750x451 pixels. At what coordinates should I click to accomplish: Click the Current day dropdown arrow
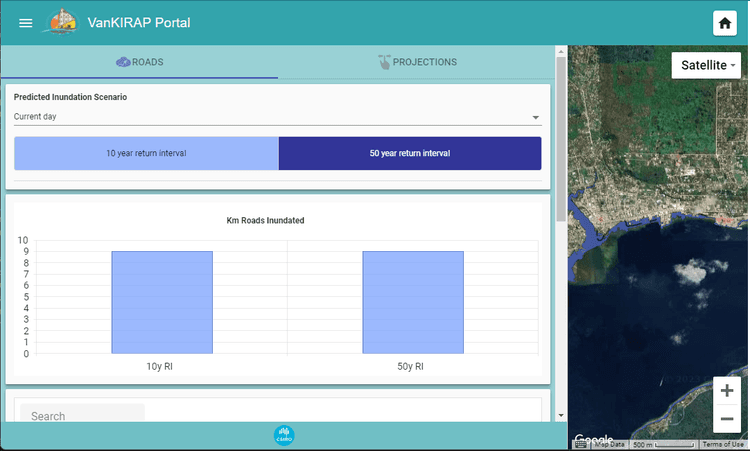coord(536,118)
